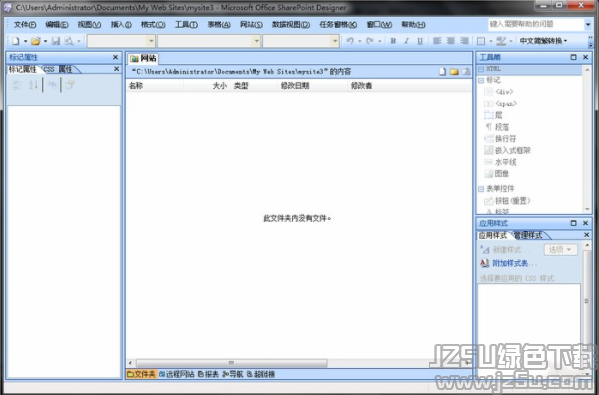Click the Open folder icon
599x395 pixels.
click(36, 41)
